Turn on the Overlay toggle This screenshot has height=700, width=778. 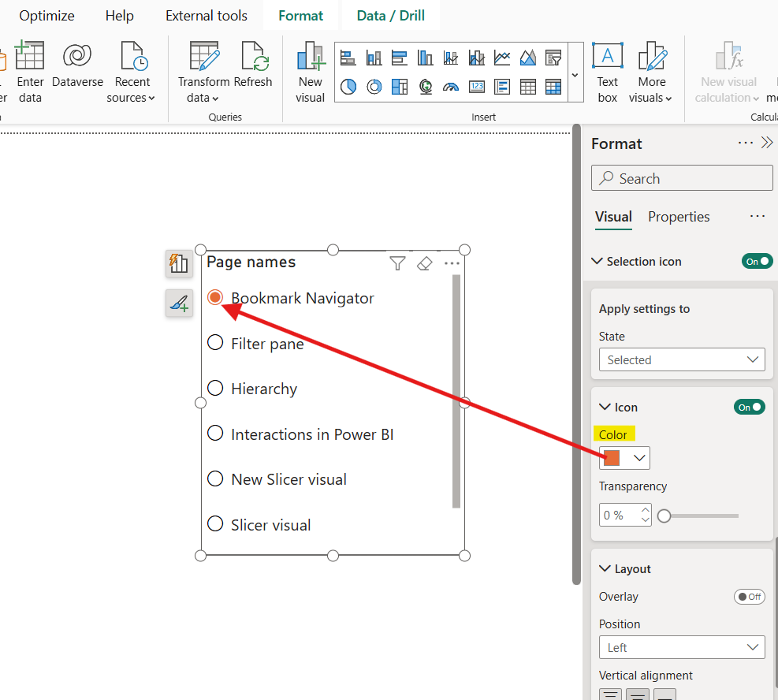[749, 597]
